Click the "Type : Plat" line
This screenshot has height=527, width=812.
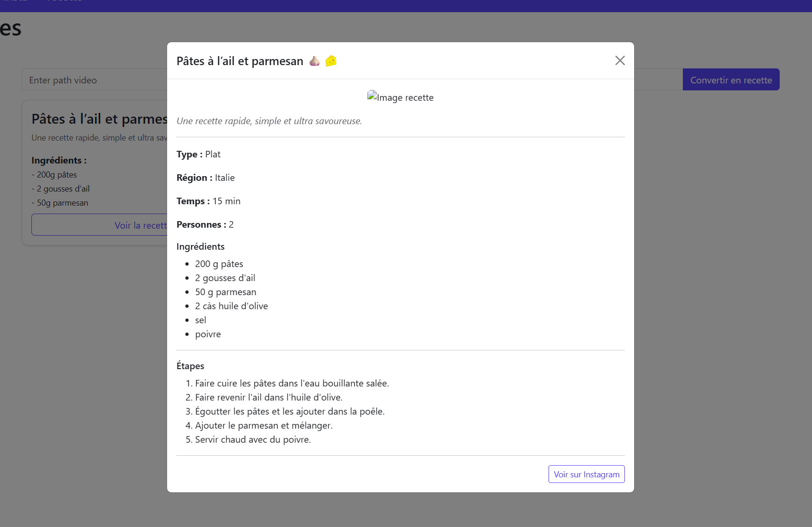[x=198, y=154]
